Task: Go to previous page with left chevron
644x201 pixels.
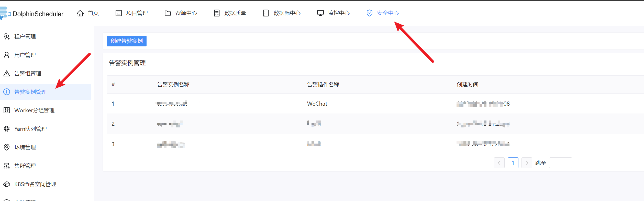Action: tap(499, 163)
